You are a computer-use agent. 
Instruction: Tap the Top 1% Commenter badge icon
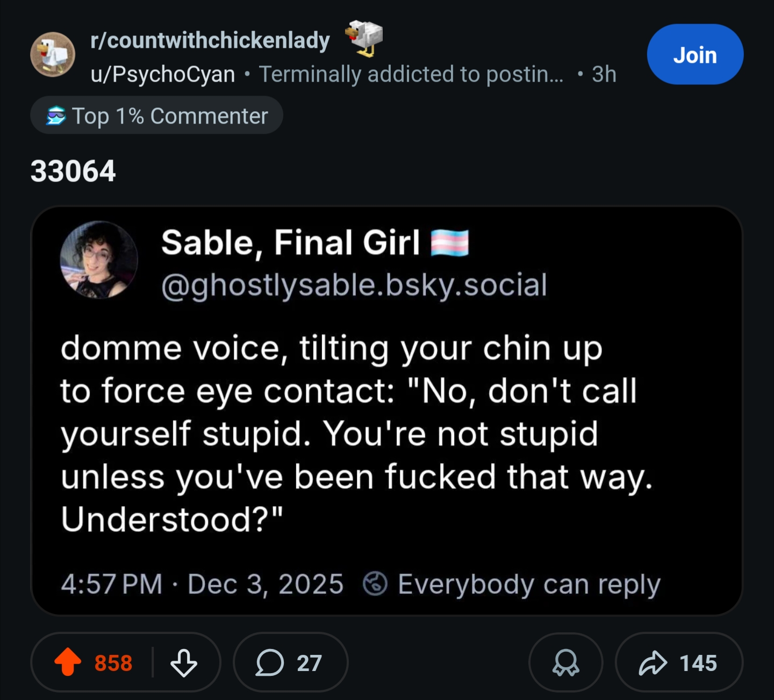coord(56,116)
